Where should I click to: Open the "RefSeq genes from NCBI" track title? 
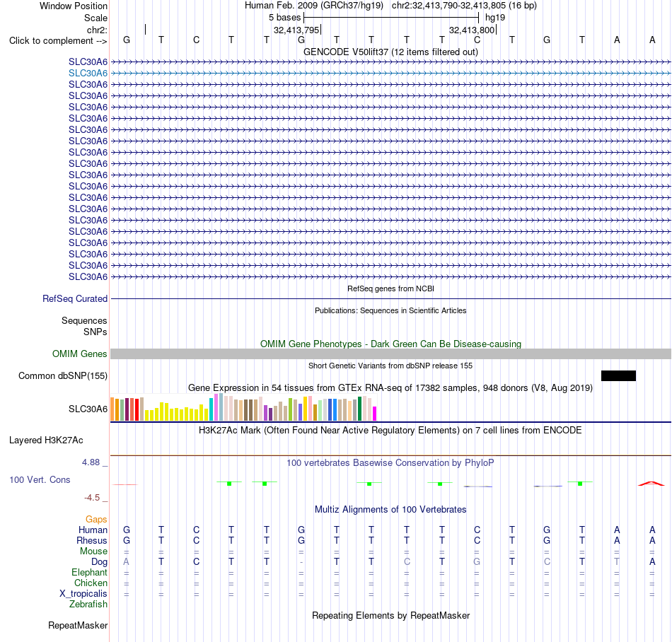tap(390, 288)
